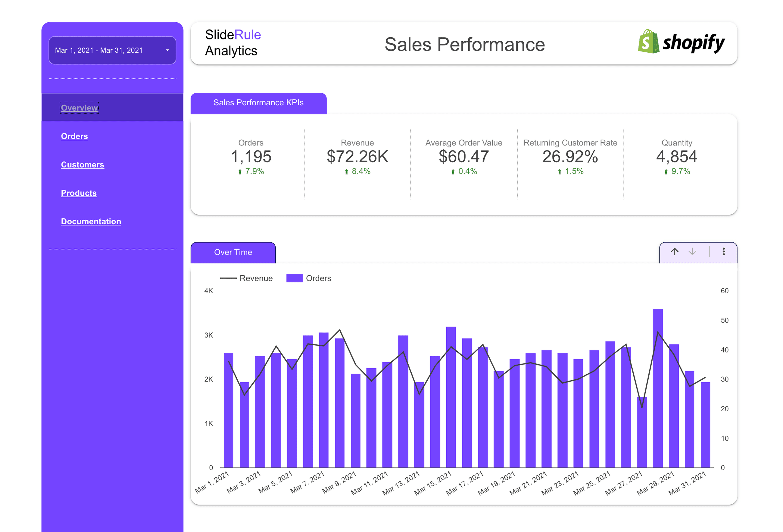Click the Mar 5, 2021 axis label
The image size is (783, 532).
276,482
